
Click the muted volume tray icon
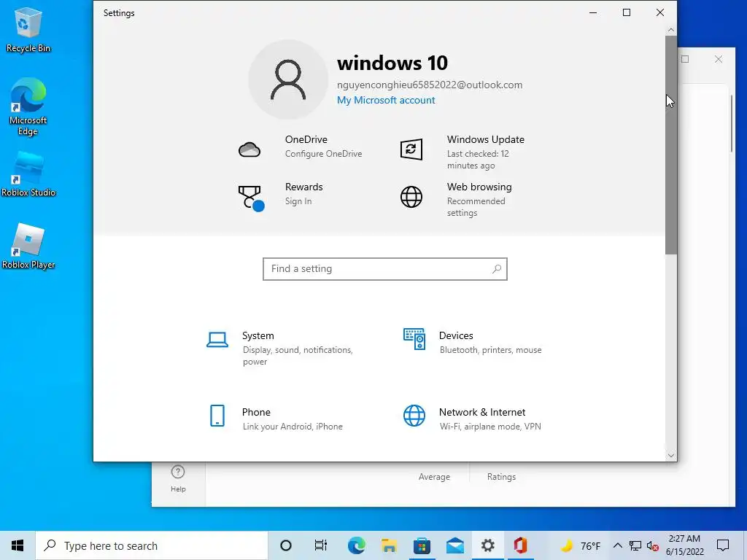pyautogui.click(x=653, y=546)
